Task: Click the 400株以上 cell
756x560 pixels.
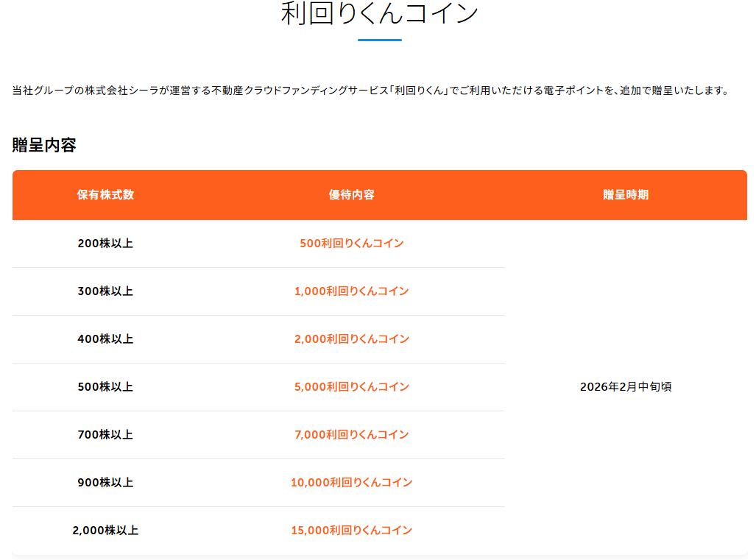Action: (105, 339)
